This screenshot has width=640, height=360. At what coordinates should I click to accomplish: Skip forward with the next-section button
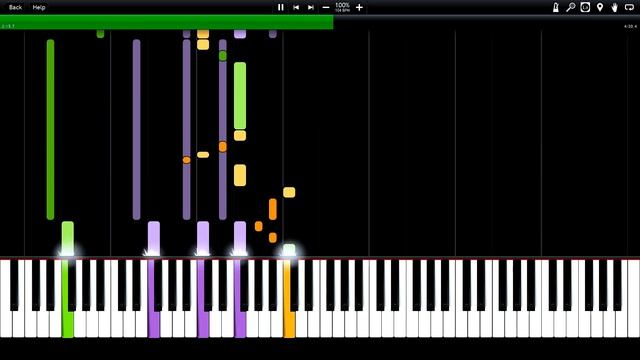click(311, 7)
